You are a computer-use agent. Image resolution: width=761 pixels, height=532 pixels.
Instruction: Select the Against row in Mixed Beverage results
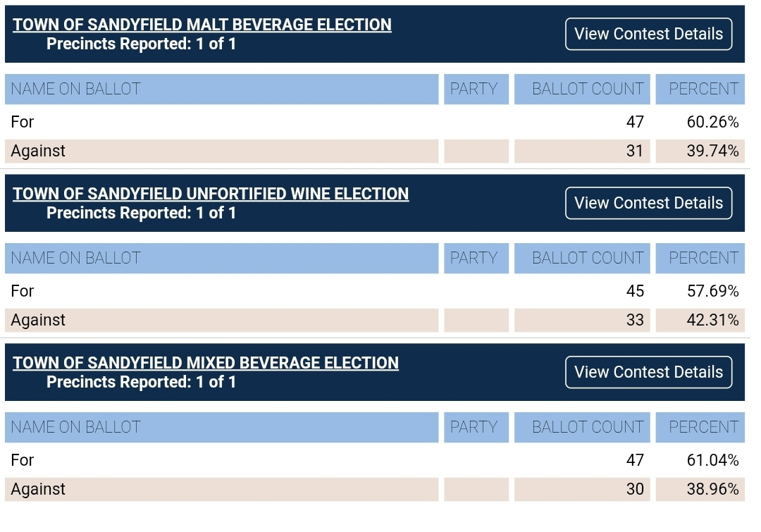pos(38,489)
